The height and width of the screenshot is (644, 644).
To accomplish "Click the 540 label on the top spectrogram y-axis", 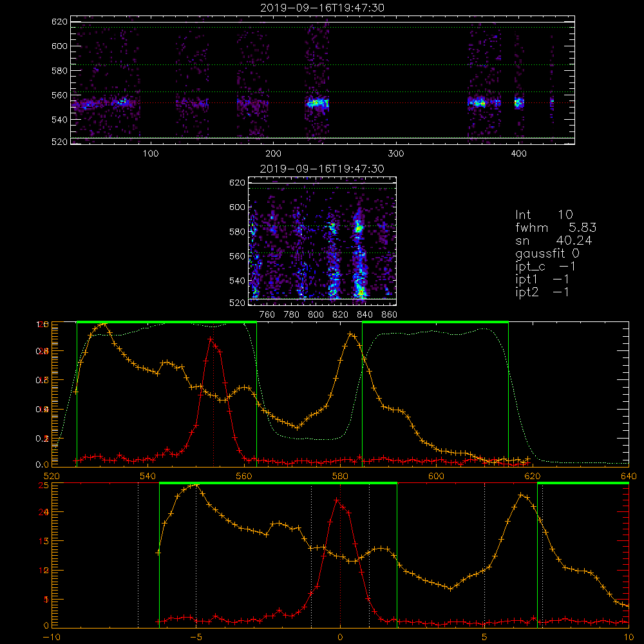I will click(x=59, y=120).
